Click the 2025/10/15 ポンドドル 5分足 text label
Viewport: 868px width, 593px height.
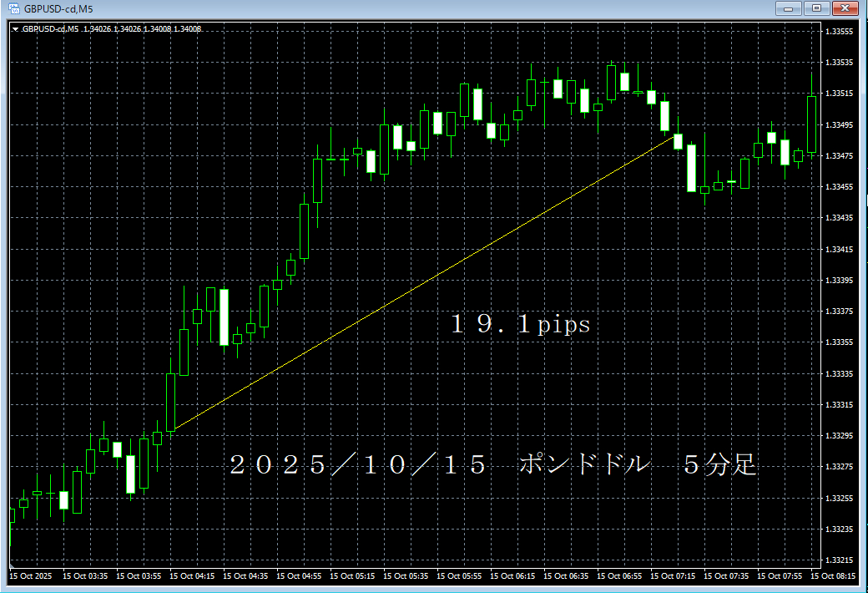click(492, 465)
